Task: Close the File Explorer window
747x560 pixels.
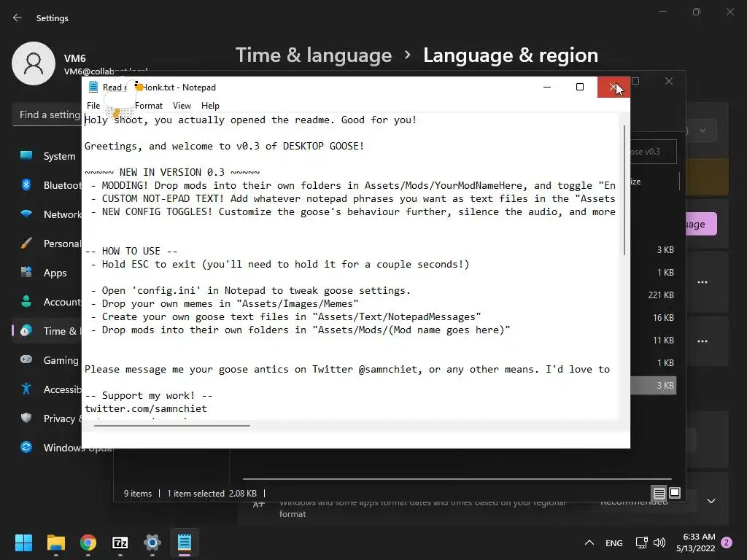Action: 669,81
